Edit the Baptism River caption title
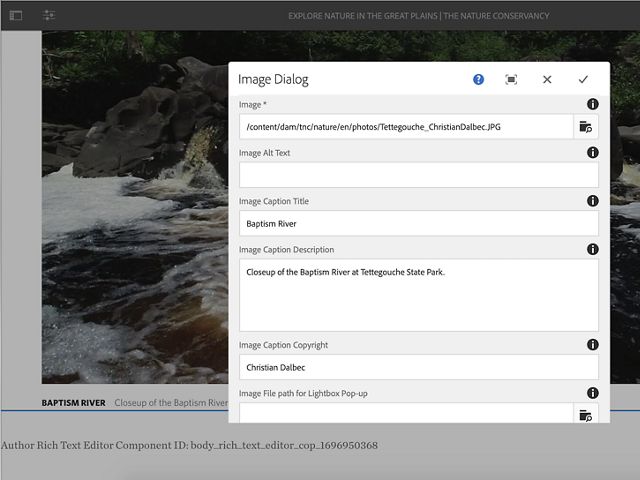 (x=418, y=223)
